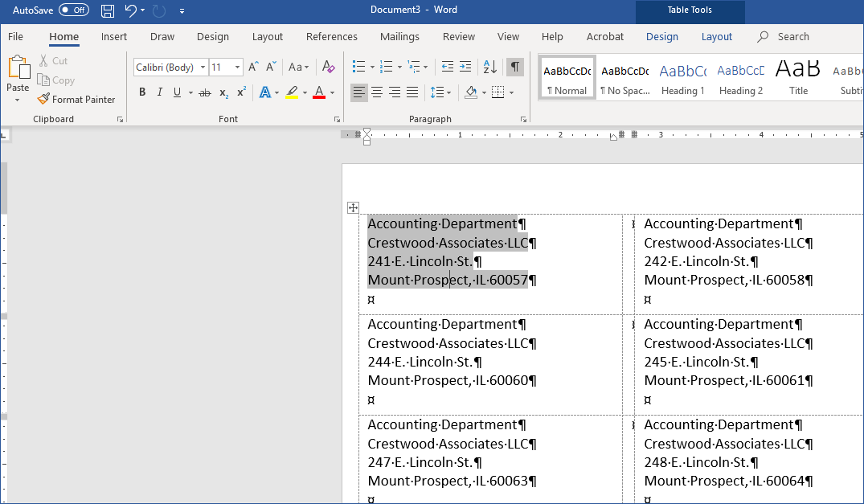The width and height of the screenshot is (864, 504).
Task: Align text to the right
Action: pyautogui.click(x=395, y=92)
